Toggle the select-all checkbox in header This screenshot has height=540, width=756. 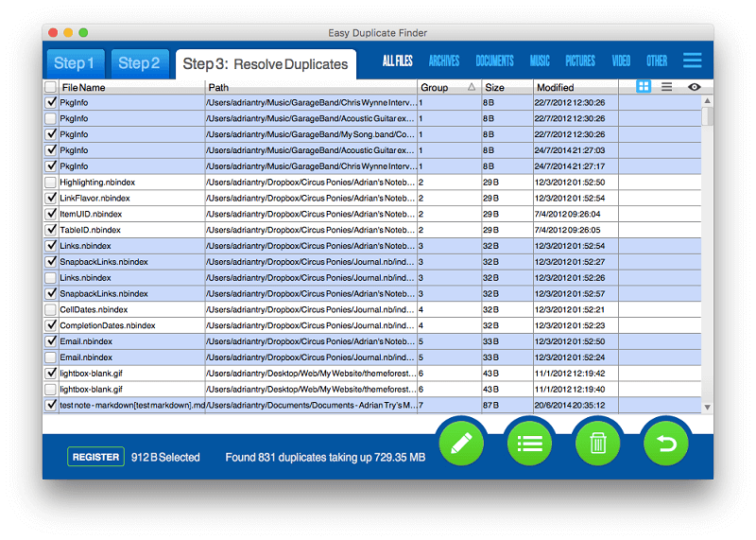pyautogui.click(x=50, y=87)
